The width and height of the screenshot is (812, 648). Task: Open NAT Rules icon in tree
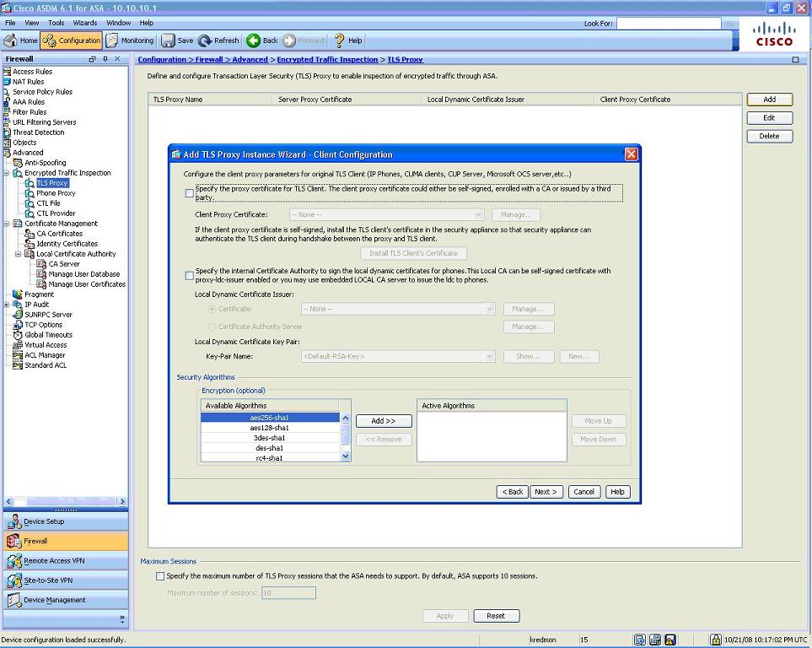[x=7, y=81]
